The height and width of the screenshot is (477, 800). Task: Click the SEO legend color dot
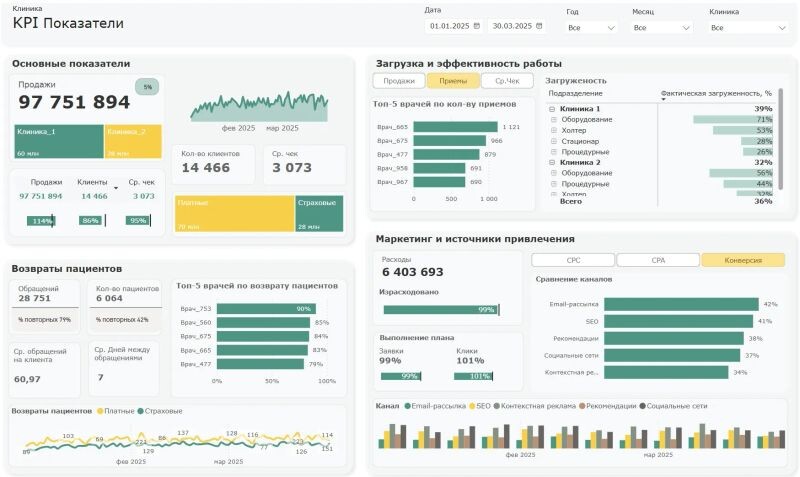click(471, 406)
